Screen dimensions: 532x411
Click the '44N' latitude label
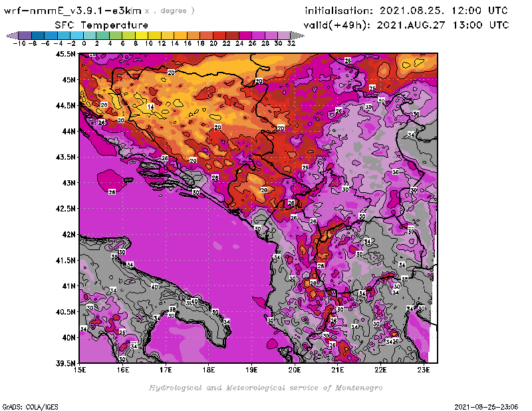click(x=69, y=131)
